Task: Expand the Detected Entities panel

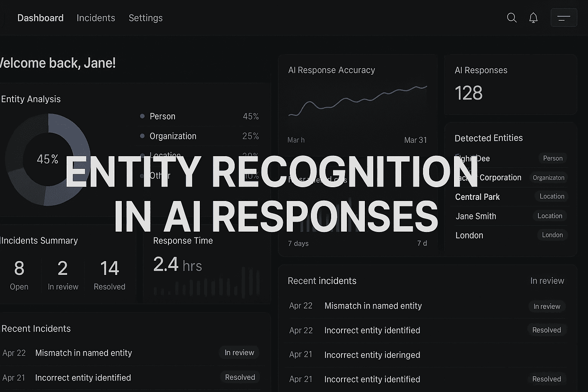Action: (489, 138)
